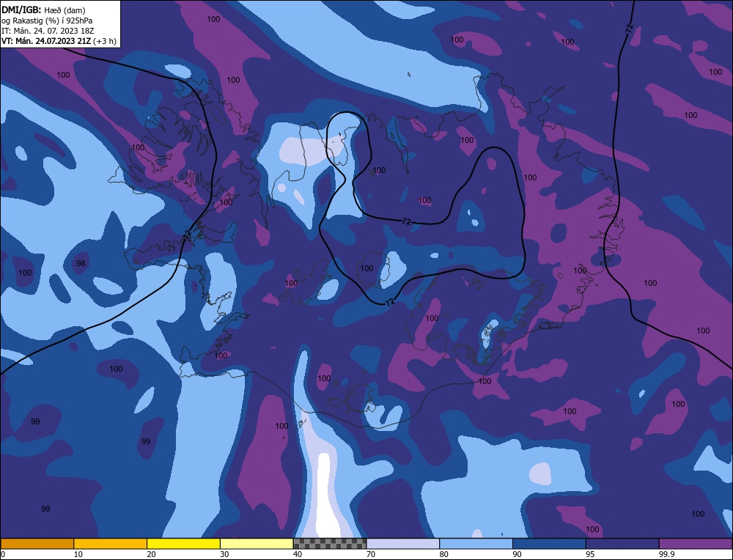The width and height of the screenshot is (733, 560).
Task: Click the legend scale label "20"
Action: 152,554
